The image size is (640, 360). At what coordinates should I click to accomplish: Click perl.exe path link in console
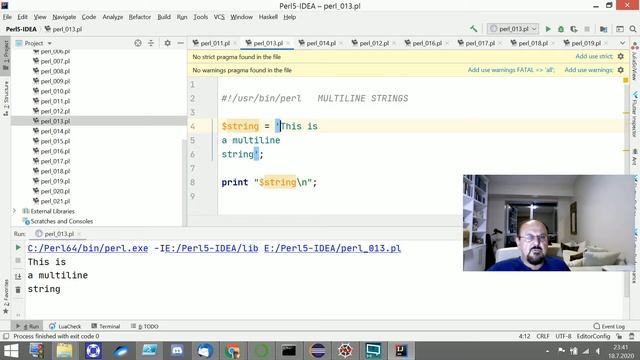pos(88,248)
